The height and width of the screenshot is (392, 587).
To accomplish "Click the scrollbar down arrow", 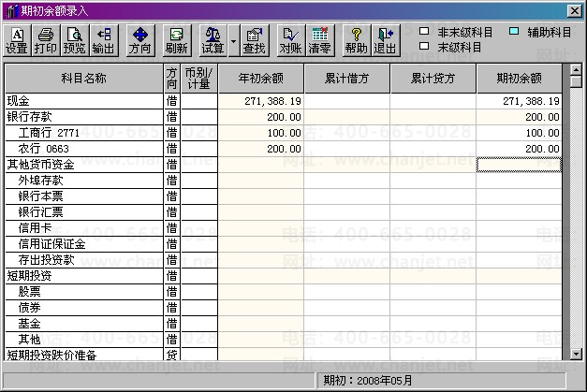I will pos(576,354).
